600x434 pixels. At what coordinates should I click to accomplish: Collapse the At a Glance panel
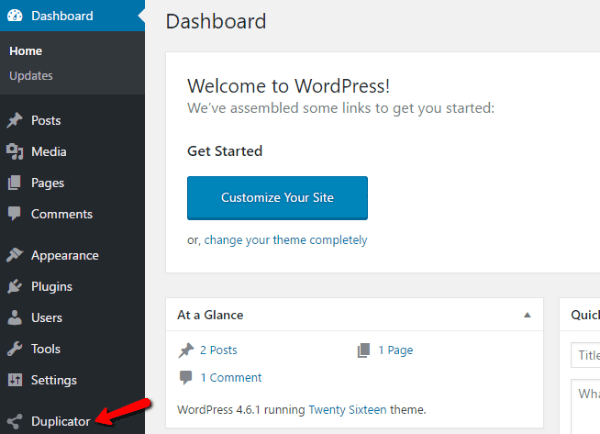pyautogui.click(x=527, y=315)
